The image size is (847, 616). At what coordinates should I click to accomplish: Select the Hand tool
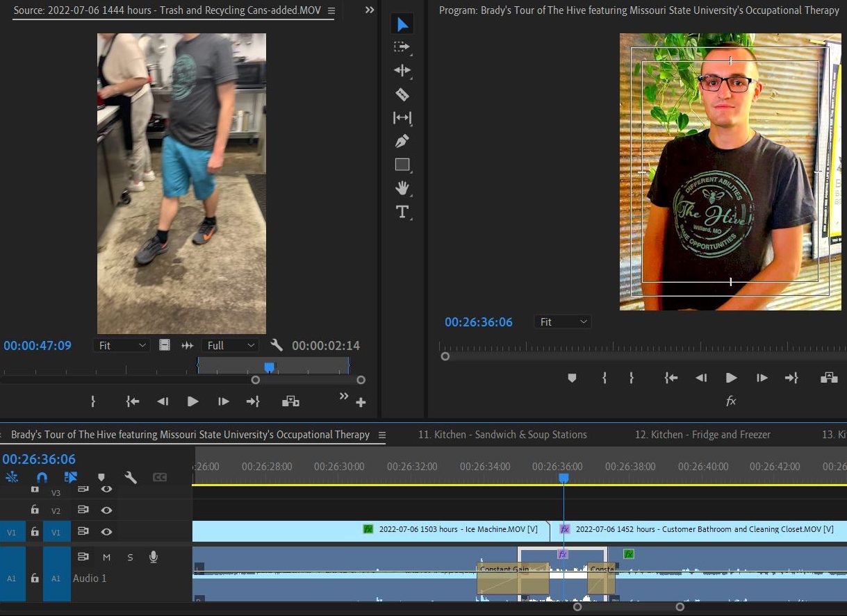[402, 188]
